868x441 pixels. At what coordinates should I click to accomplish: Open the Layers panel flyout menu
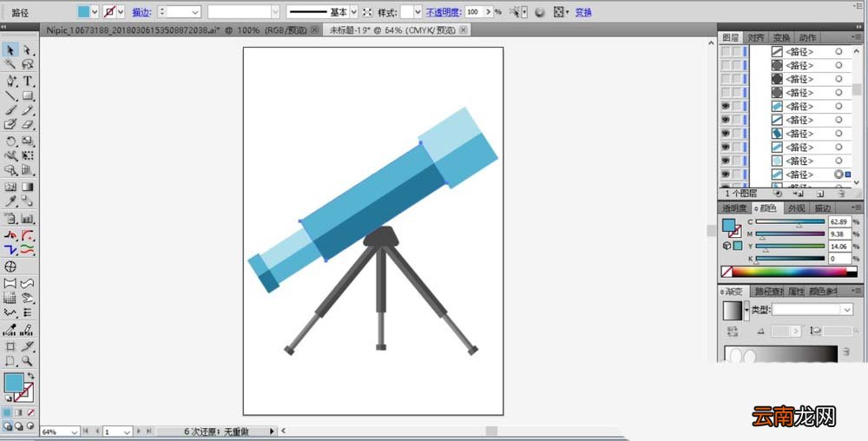(858, 37)
